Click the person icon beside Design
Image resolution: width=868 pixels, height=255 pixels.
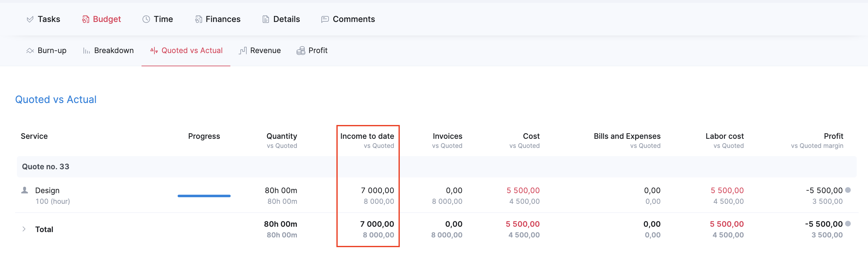pos(24,190)
